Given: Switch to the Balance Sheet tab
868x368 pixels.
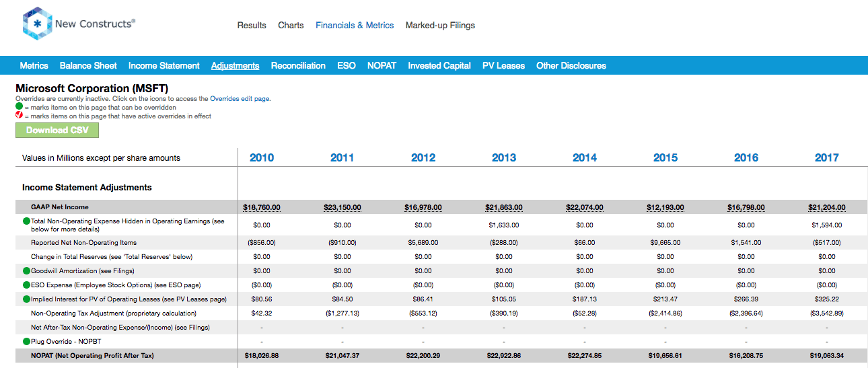Looking at the screenshot, I should click(x=88, y=65).
